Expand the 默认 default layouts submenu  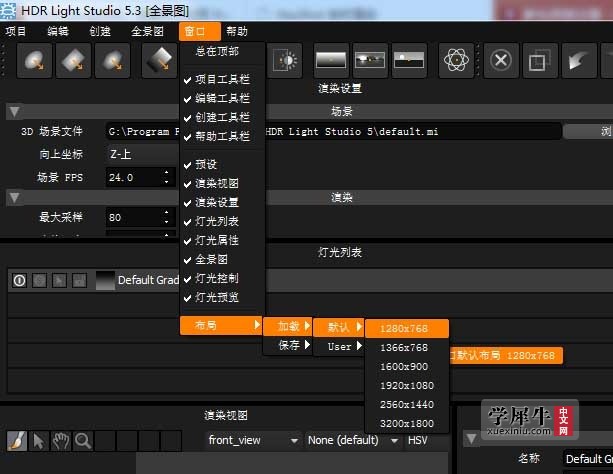339,327
